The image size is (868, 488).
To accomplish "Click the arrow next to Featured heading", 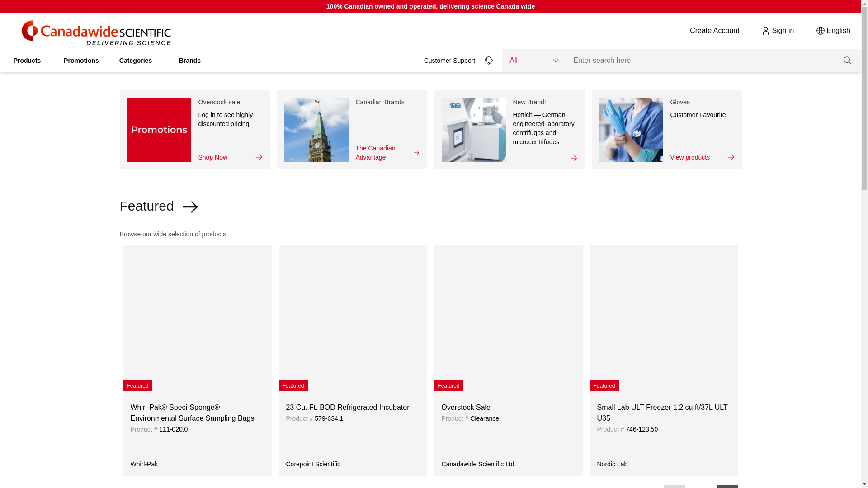I will click(x=190, y=206).
